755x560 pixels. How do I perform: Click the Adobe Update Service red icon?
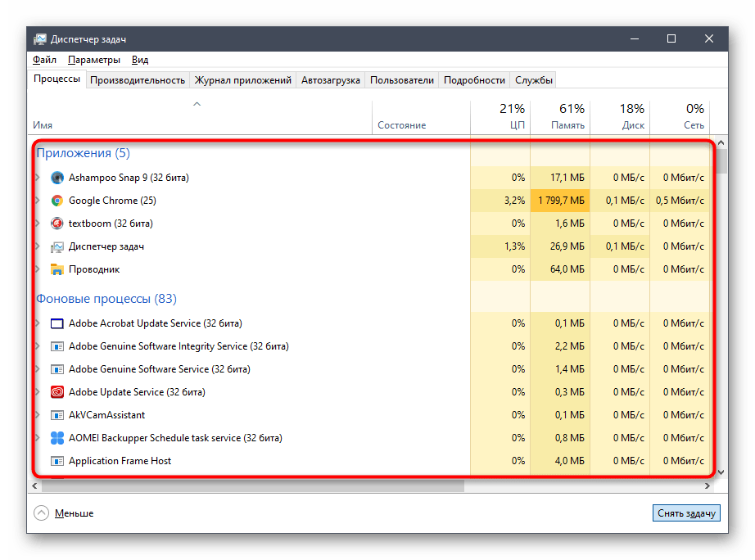57,392
